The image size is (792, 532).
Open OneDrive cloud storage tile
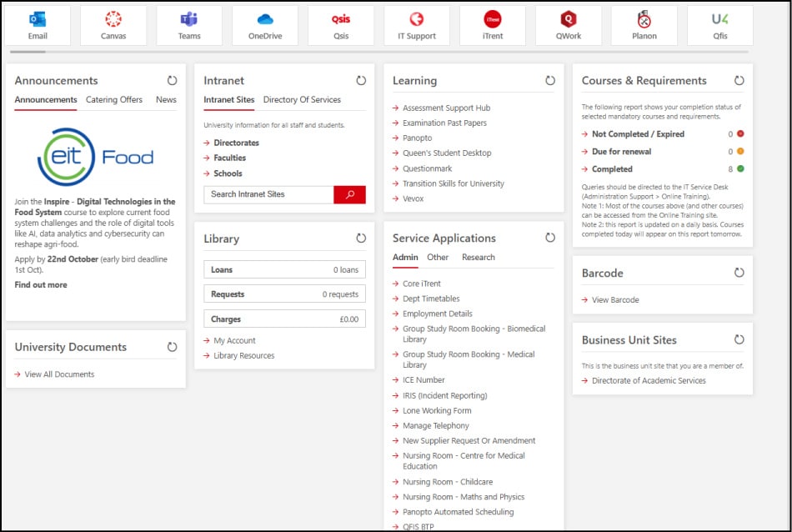click(265, 25)
